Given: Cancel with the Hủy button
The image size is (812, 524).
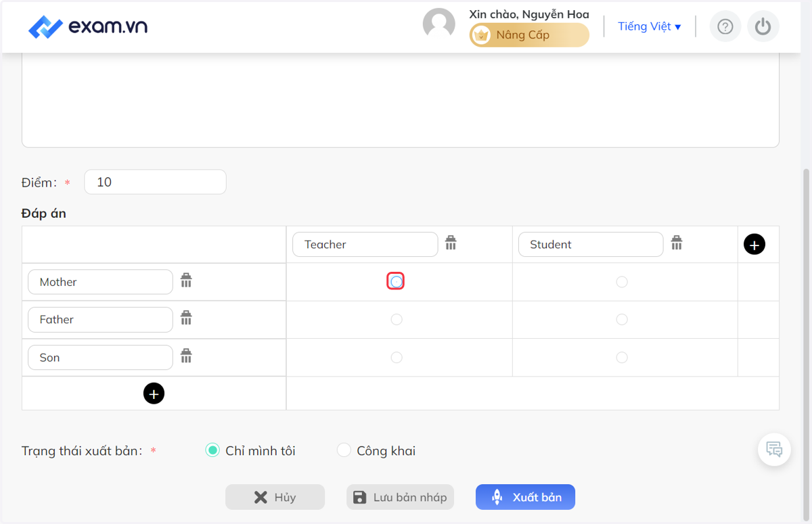Looking at the screenshot, I should click(x=275, y=497).
